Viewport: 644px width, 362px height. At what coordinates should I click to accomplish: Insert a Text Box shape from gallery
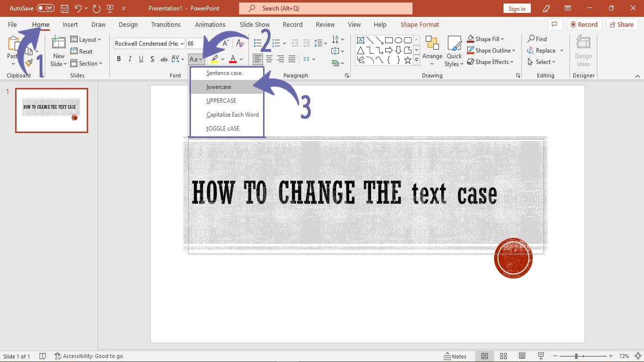[361, 40]
